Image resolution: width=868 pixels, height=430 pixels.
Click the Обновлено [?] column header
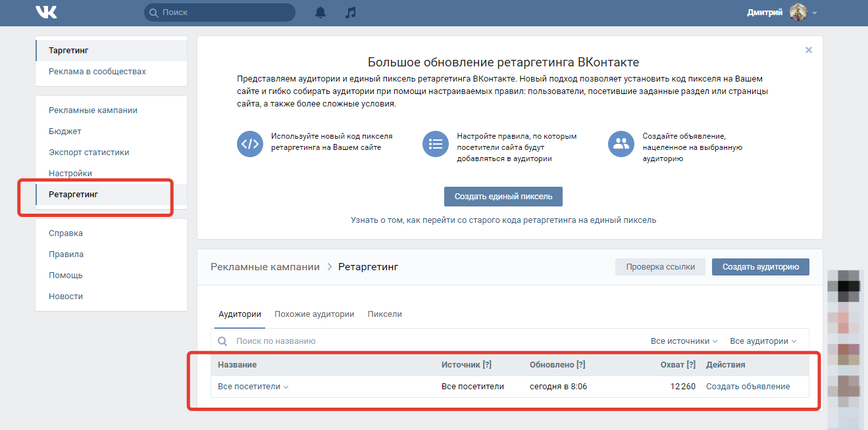557,365
